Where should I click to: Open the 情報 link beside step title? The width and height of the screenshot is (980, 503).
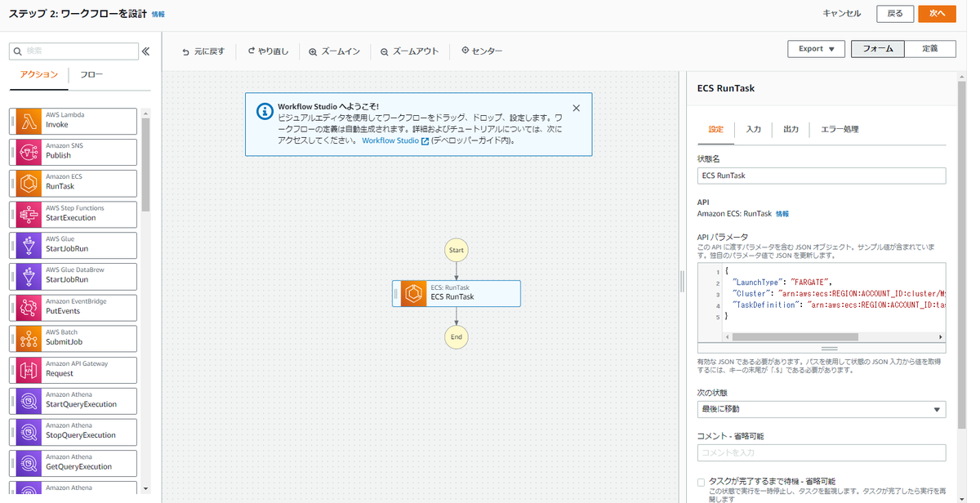[158, 15]
